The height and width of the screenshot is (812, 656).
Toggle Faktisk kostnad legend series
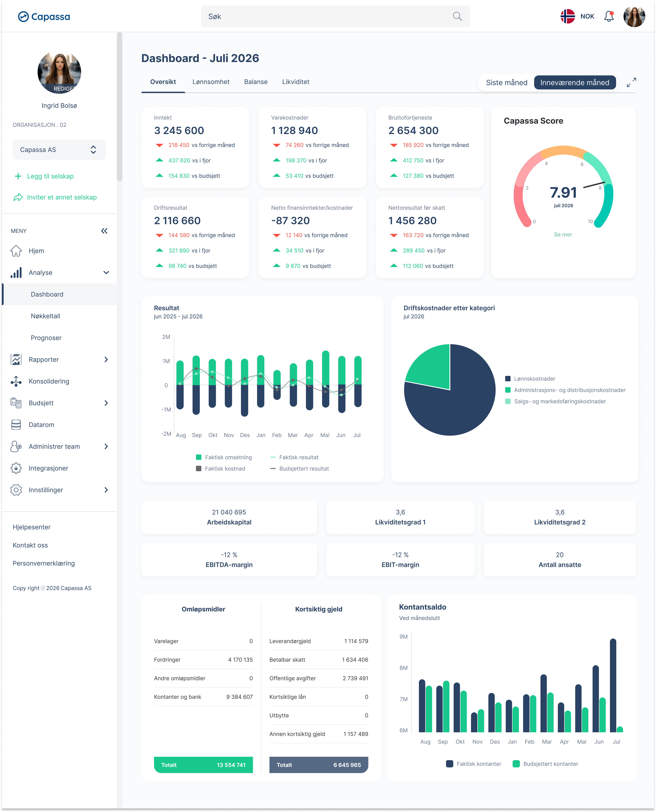click(221, 469)
